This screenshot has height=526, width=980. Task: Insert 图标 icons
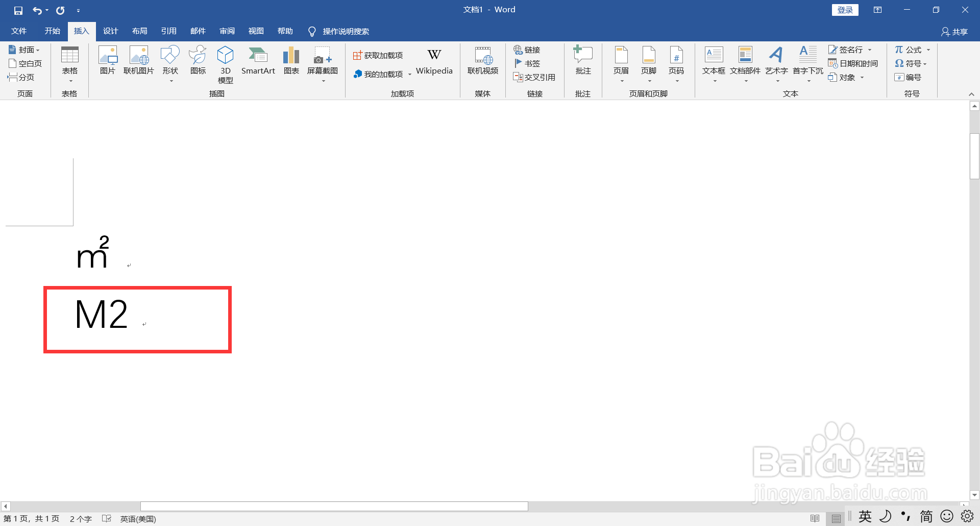pyautogui.click(x=198, y=60)
